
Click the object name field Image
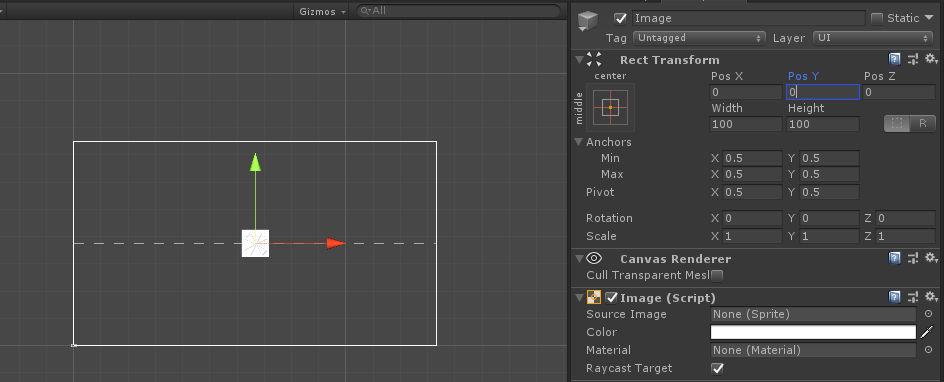(748, 18)
